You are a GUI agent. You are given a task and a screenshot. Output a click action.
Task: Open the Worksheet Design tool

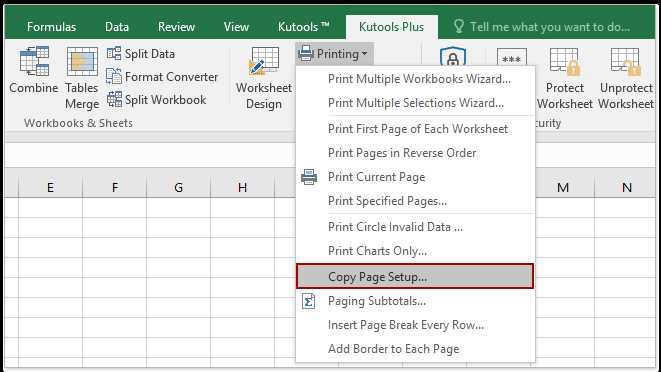tap(264, 78)
